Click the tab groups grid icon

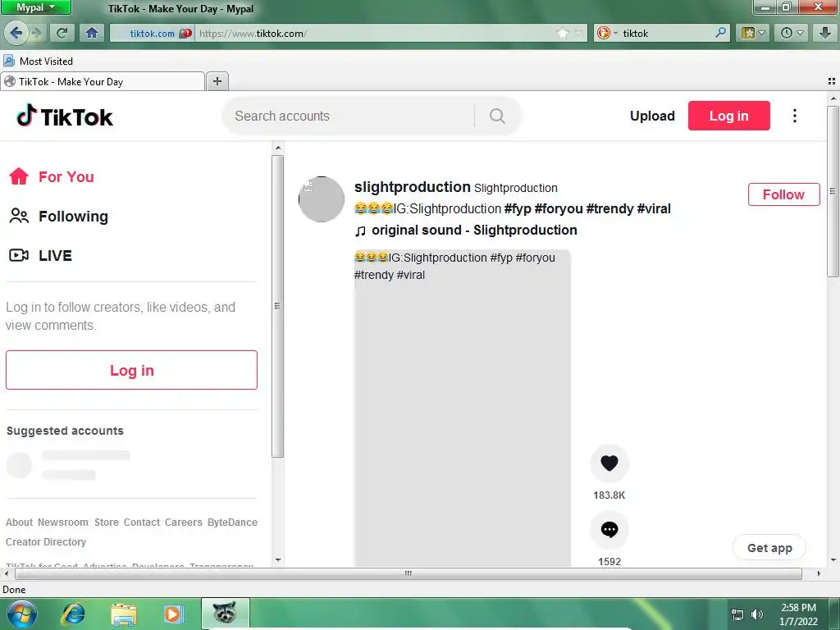[x=832, y=81]
